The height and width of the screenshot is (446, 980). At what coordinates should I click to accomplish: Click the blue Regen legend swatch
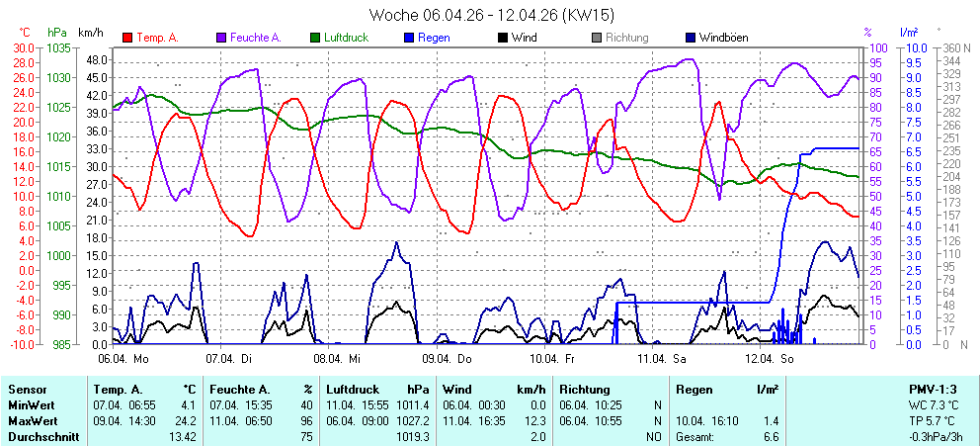[x=409, y=39]
